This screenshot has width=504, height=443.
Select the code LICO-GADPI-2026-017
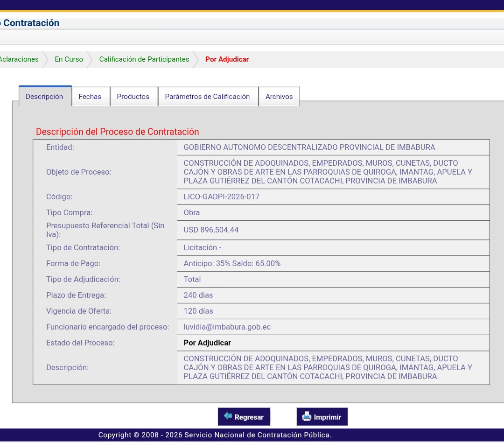[x=222, y=197]
